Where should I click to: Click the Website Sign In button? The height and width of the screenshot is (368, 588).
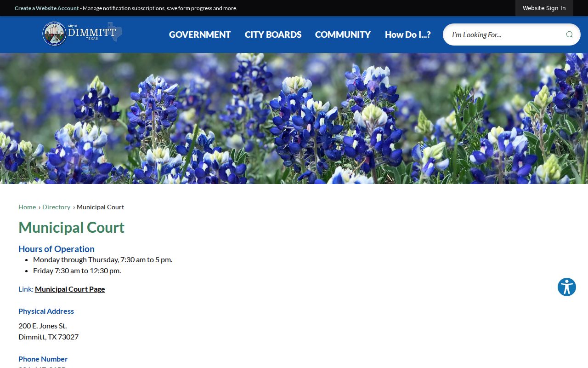pyautogui.click(x=544, y=8)
